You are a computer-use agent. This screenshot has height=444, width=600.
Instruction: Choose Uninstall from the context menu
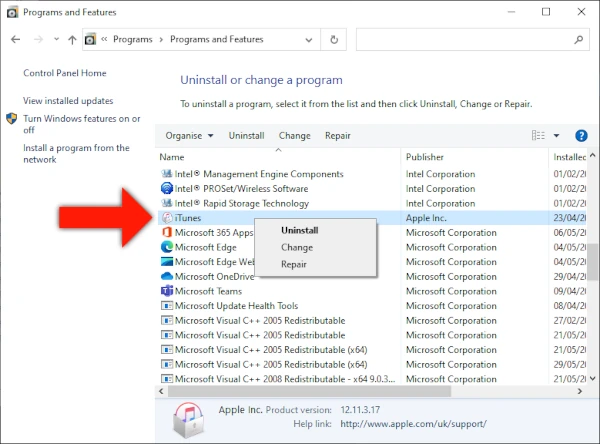click(x=300, y=230)
